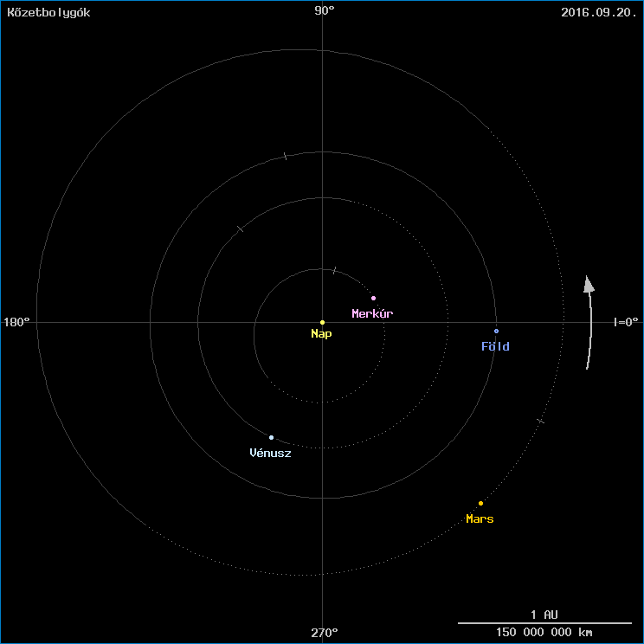Click the 150 000 000 km text
The image size is (644, 644).
coord(544,632)
